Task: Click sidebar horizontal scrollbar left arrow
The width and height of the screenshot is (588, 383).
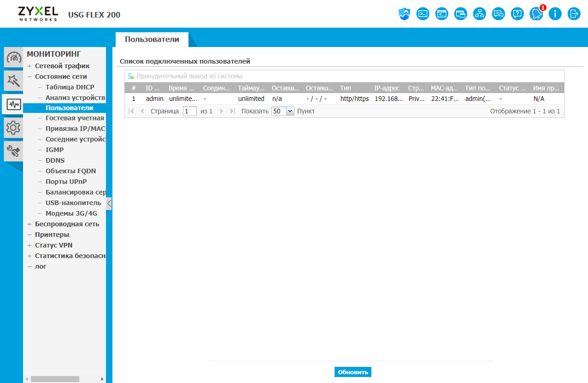Action: pos(27,379)
